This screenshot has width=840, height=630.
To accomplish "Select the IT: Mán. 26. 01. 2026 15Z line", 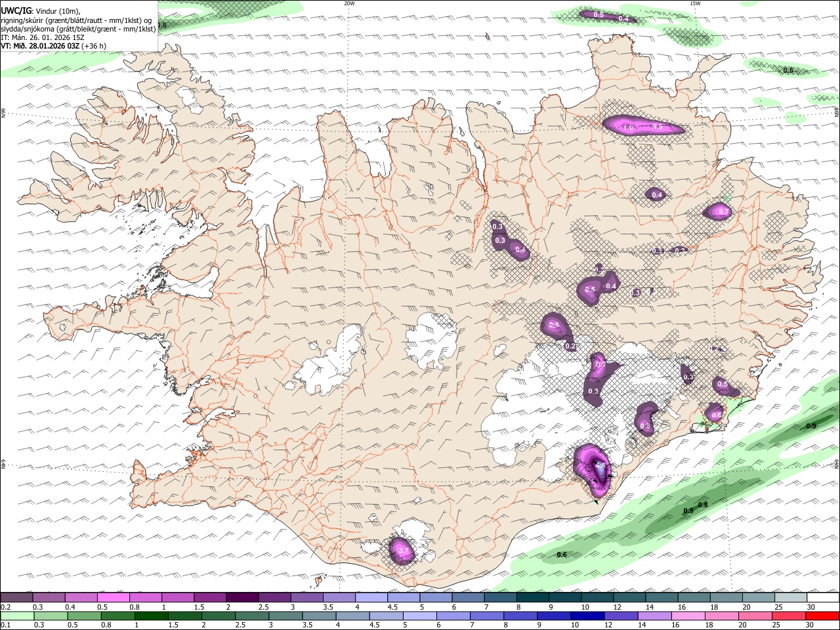I will [43, 37].
